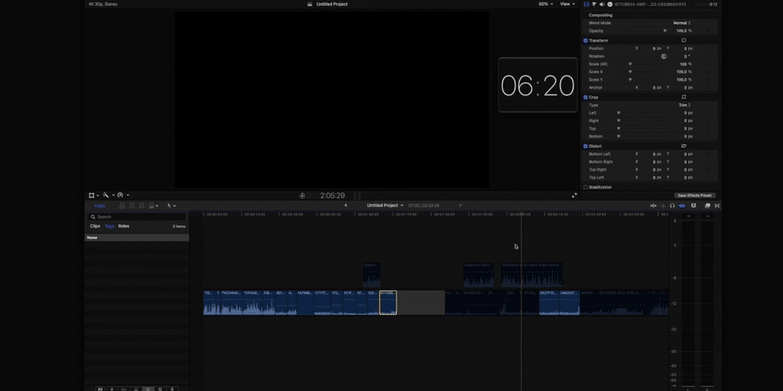This screenshot has height=391, width=783.
Task: Insert clip into timeline icon
Action: (x=132, y=206)
